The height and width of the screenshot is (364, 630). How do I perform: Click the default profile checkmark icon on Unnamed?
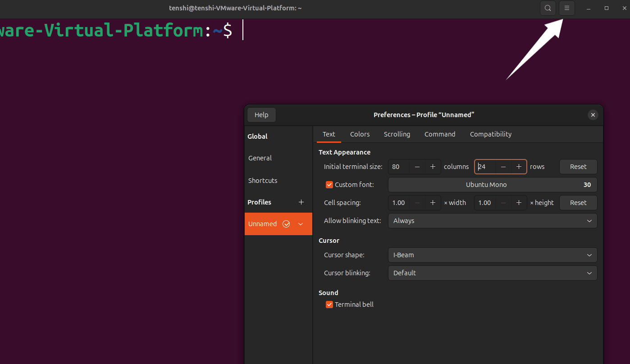coord(286,224)
